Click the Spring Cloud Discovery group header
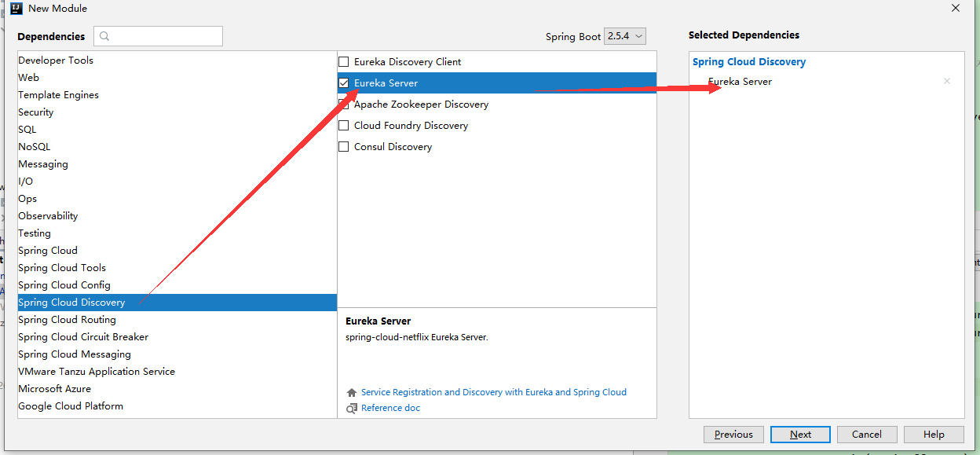The width and height of the screenshot is (980, 455). (x=749, y=62)
